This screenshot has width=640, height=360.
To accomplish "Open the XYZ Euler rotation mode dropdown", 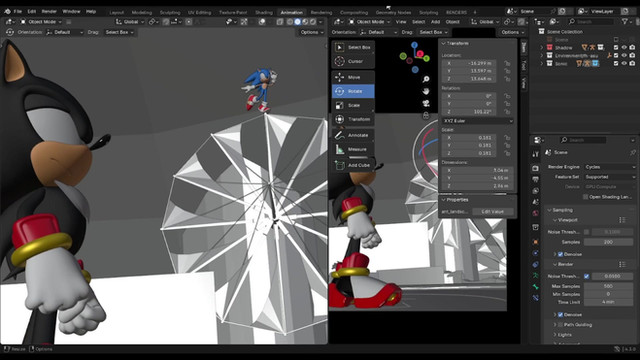I will (477, 121).
